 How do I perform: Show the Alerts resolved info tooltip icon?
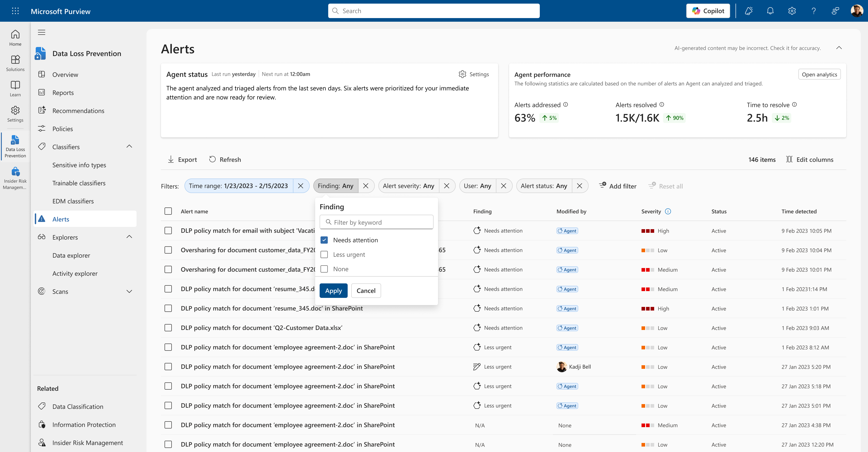pos(661,104)
